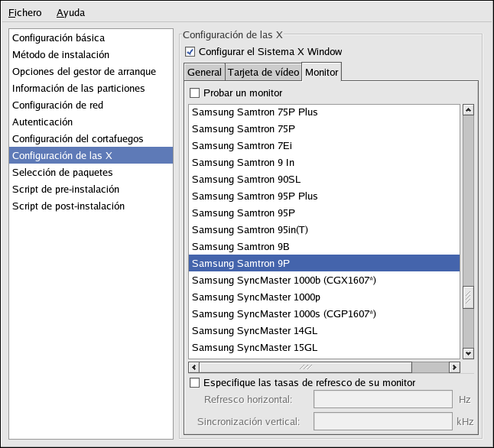
Task: Select Configuración básica in sidebar
Action: click(x=58, y=38)
